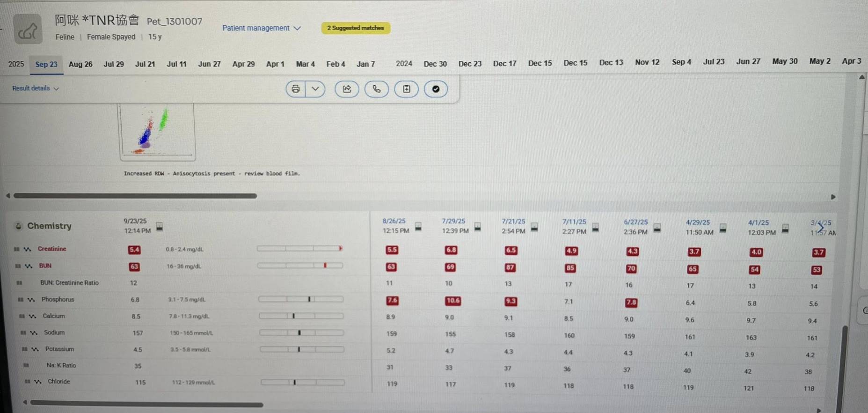The height and width of the screenshot is (413, 868).
Task: Expand the Result details dropdown
Action: click(36, 88)
